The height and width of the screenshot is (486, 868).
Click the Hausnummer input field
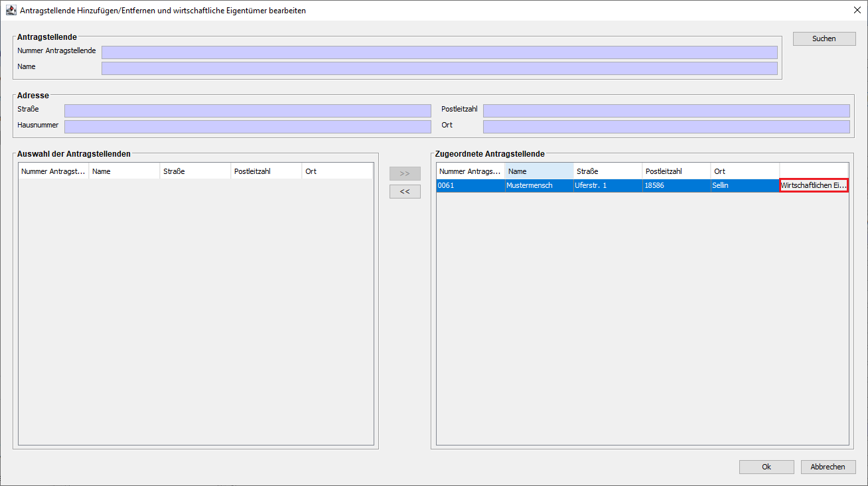pyautogui.click(x=248, y=127)
